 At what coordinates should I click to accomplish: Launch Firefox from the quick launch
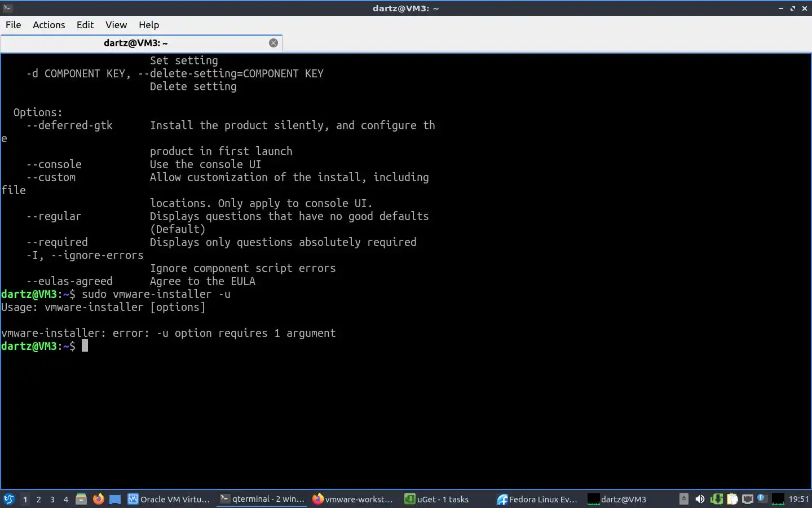[98, 499]
